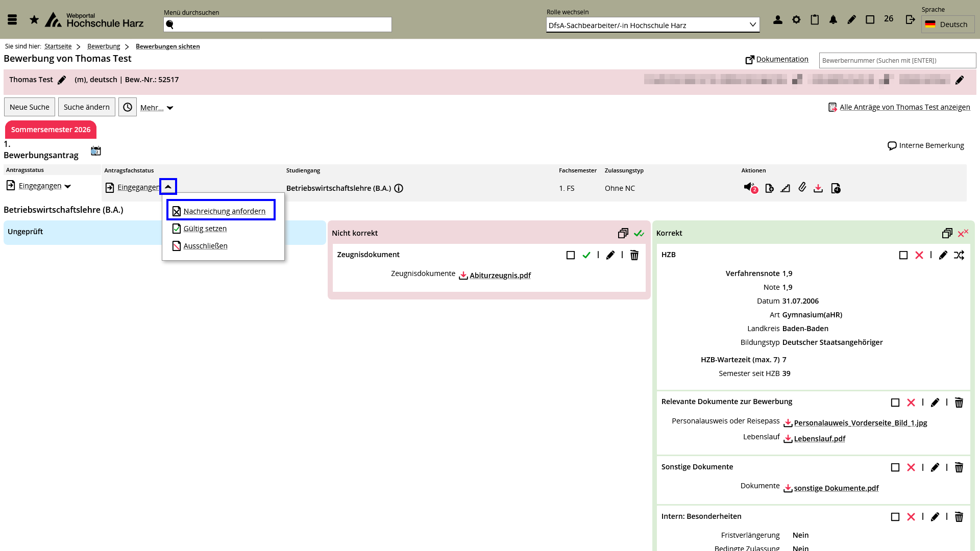980x551 pixels.
Task: Click the megaphone notification icon in Aktionen
Action: 748,187
